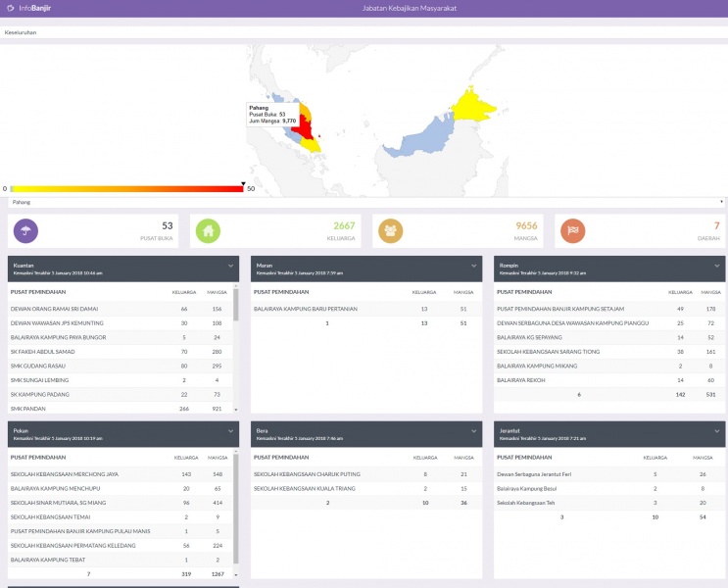Click the orange people Mangsa icon
The image size is (728, 588).
tap(391, 231)
